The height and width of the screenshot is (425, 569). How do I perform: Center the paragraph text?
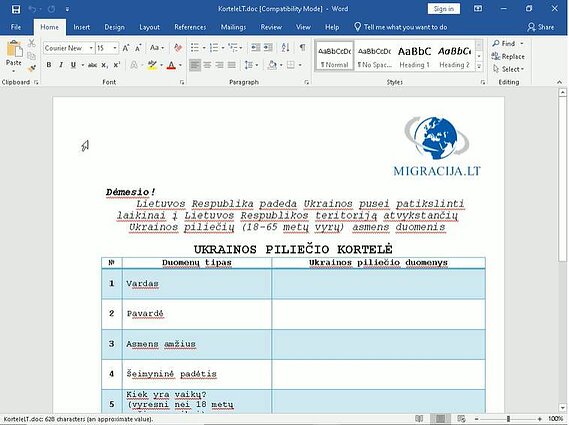point(207,65)
